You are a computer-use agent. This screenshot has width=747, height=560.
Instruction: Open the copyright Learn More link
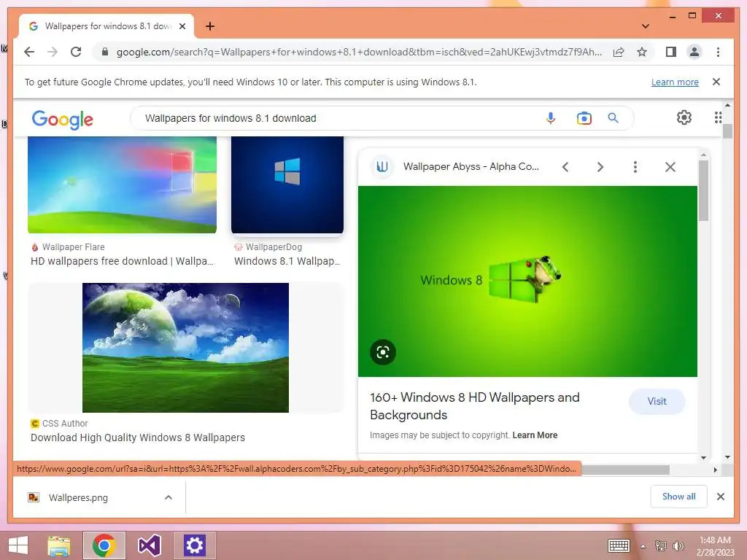[x=535, y=435]
